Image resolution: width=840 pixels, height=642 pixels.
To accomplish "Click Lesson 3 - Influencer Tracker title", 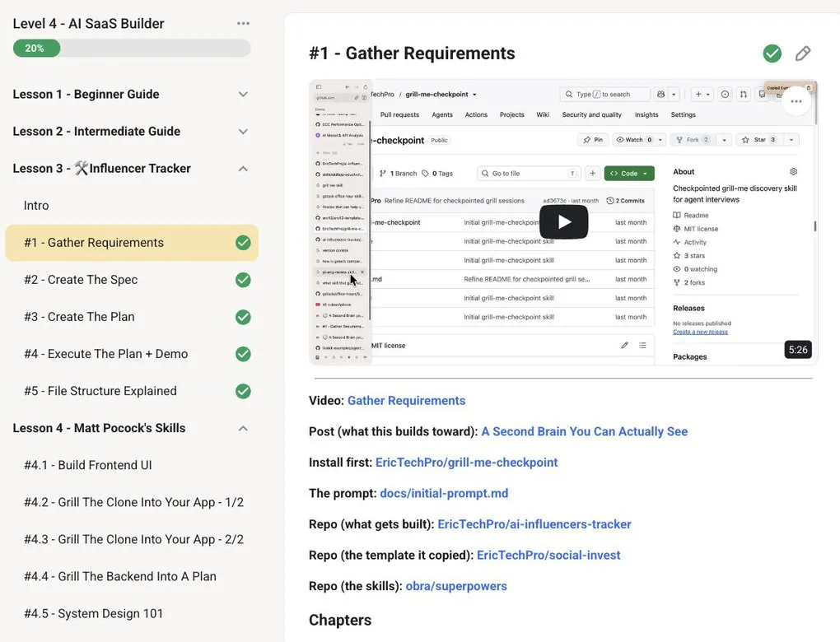I will click(102, 169).
